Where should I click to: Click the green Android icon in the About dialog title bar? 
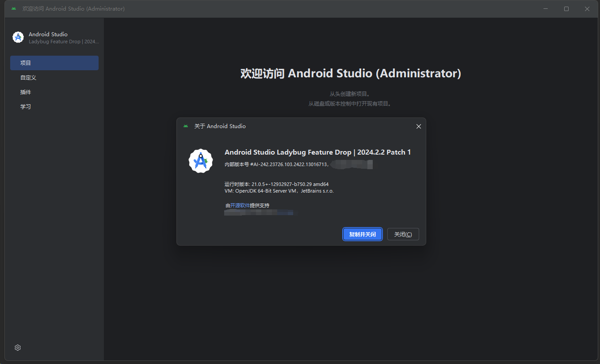[x=186, y=126]
